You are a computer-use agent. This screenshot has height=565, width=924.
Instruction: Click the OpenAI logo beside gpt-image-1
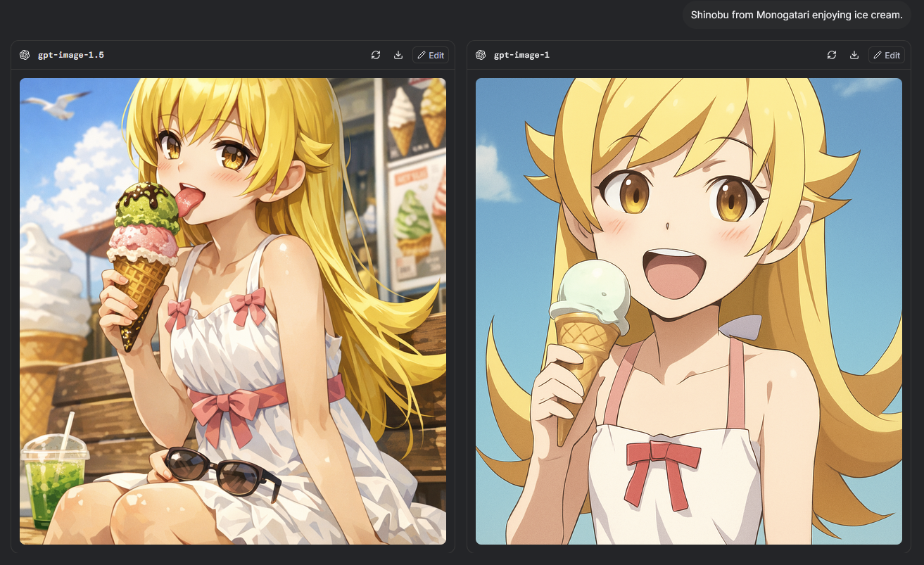click(x=481, y=55)
